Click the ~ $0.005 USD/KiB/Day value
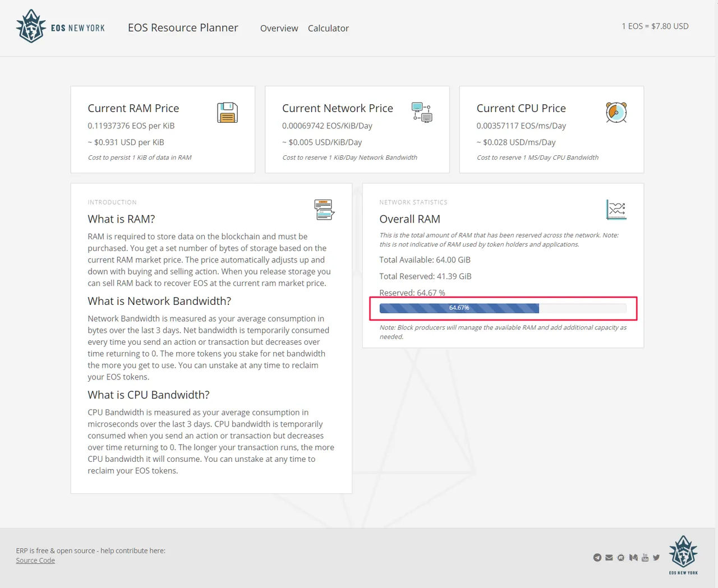The image size is (718, 588). click(x=322, y=142)
